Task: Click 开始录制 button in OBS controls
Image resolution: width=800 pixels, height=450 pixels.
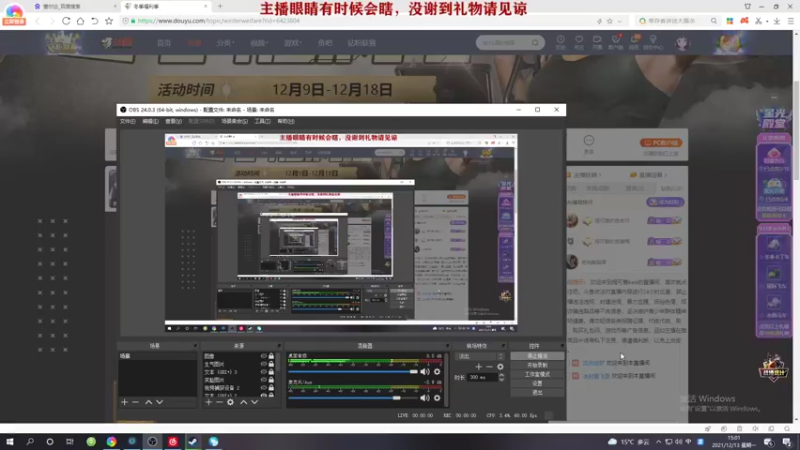Action: (x=537, y=365)
